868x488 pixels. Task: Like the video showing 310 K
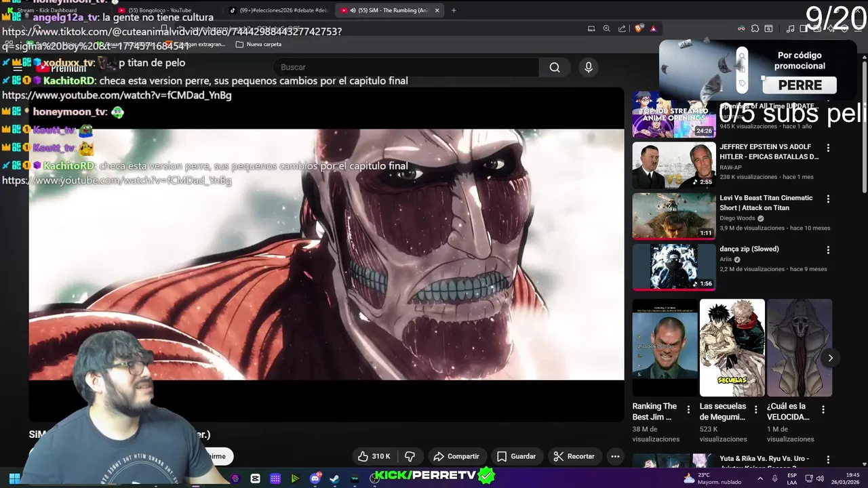[374, 456]
